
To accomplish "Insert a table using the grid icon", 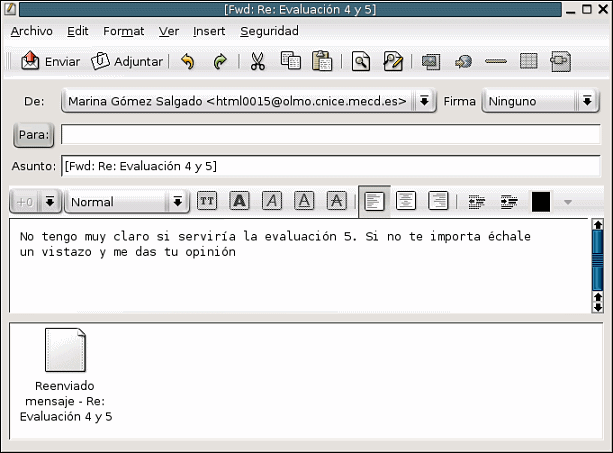I will pos(529,62).
